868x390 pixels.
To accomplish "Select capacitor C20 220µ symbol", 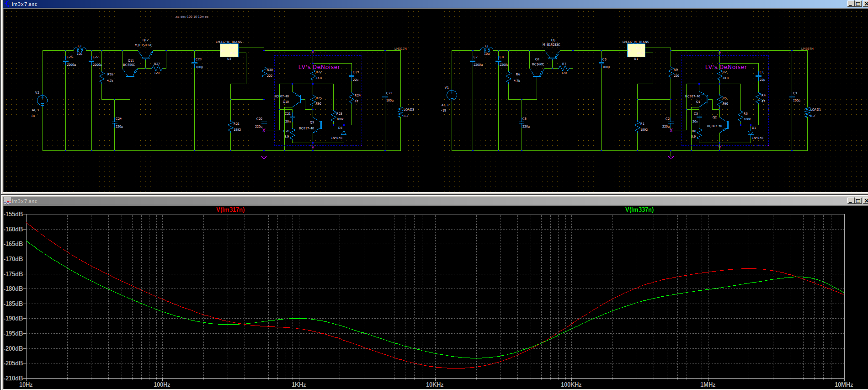I will (264, 122).
